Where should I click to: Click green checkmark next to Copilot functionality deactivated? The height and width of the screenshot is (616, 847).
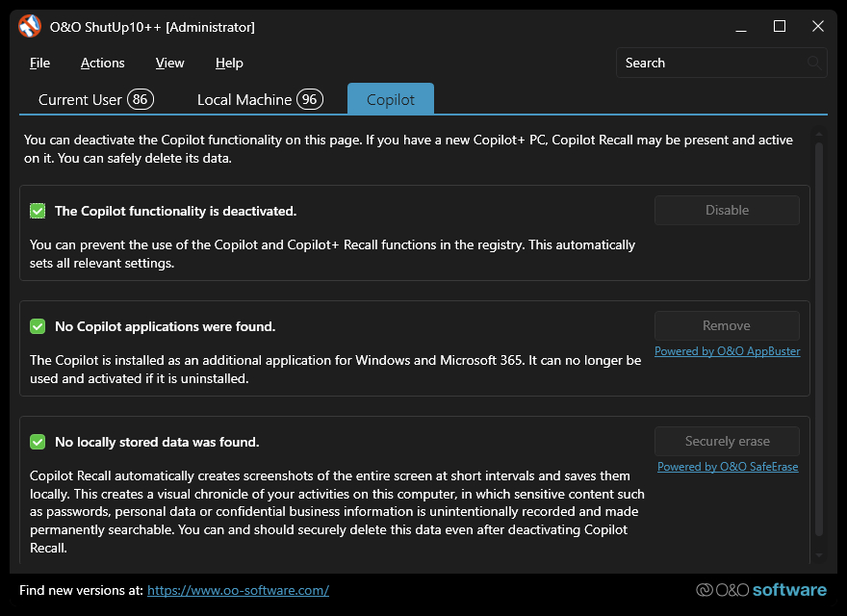coord(38,211)
